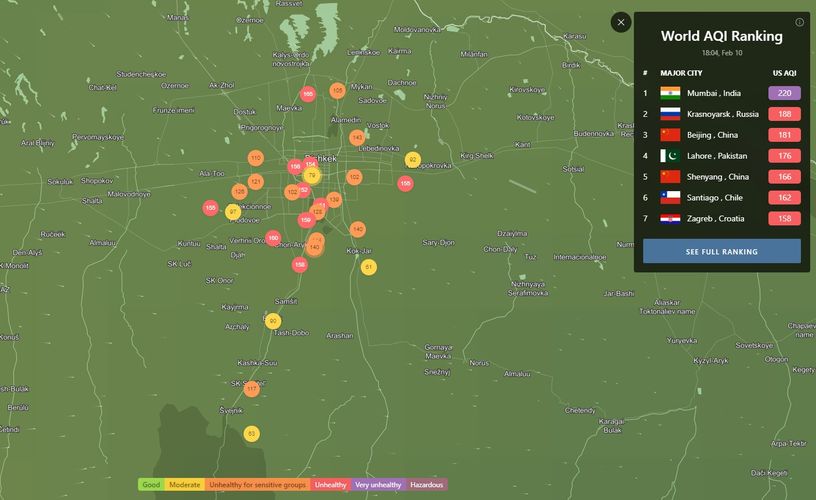Image resolution: width=816 pixels, height=500 pixels.
Task: Click the orange 117 station marker
Action: tap(251, 388)
